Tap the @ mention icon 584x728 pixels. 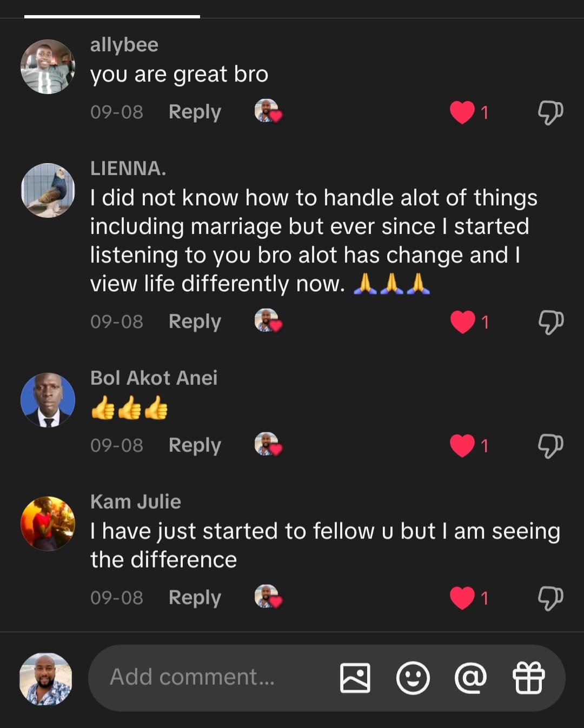[x=470, y=678]
